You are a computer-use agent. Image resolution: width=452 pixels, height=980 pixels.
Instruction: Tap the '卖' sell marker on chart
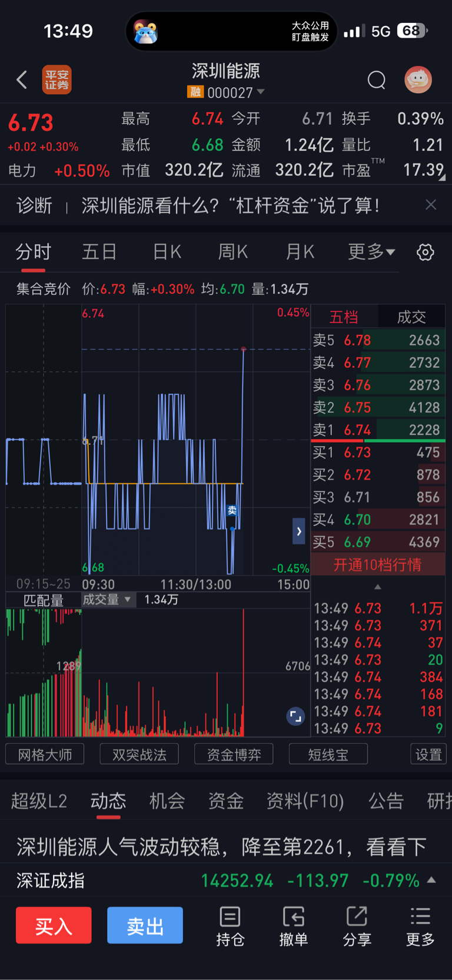(232, 510)
